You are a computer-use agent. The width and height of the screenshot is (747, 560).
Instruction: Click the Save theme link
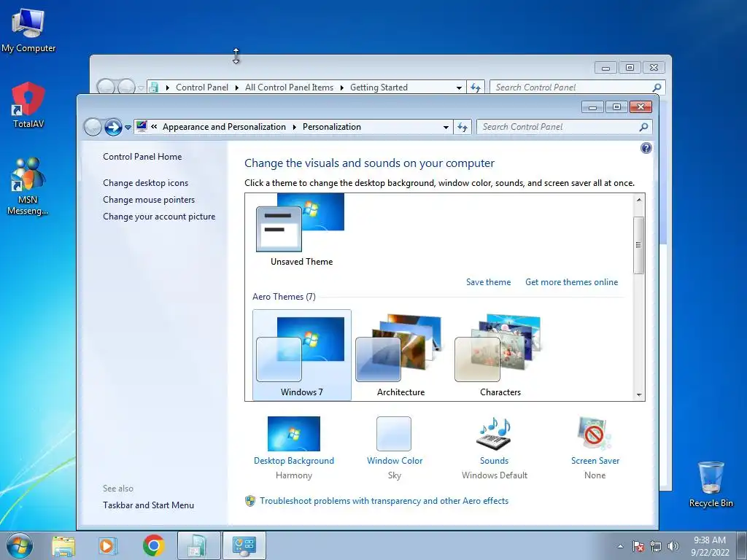pos(488,282)
